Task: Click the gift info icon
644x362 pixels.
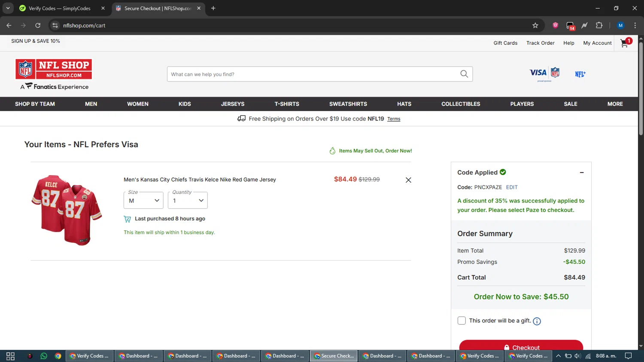Action: 537,321
